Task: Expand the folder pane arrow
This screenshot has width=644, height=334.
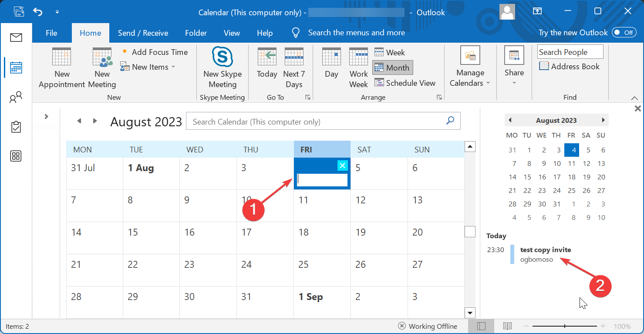Action: (x=46, y=116)
